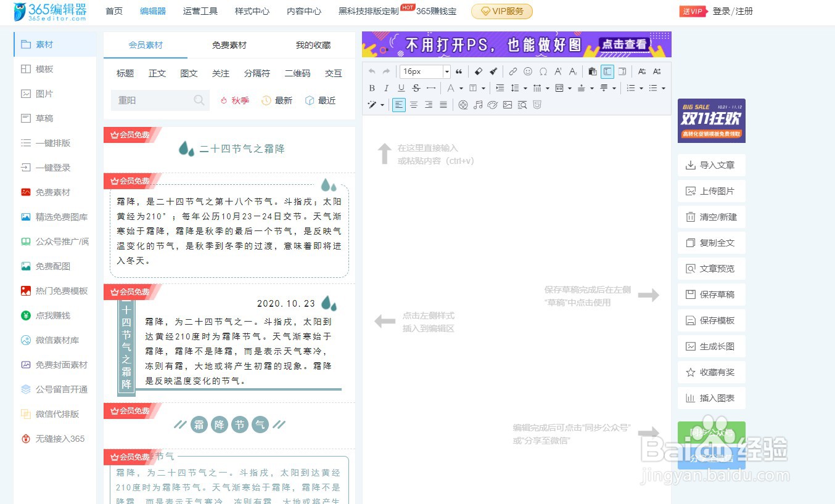This screenshot has width=835, height=504.
Task: Insert an image via picture icon
Action: [x=508, y=105]
